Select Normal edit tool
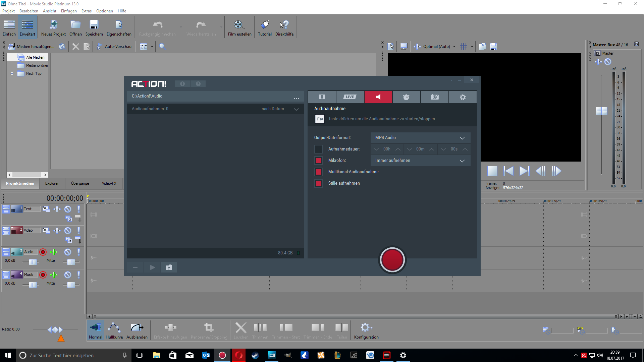The height and width of the screenshot is (362, 644). coord(96,331)
